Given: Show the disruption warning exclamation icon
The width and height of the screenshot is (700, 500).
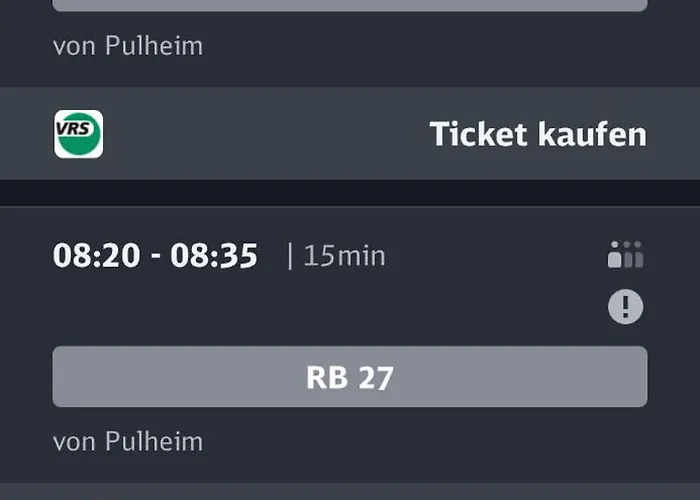Looking at the screenshot, I should (x=626, y=306).
